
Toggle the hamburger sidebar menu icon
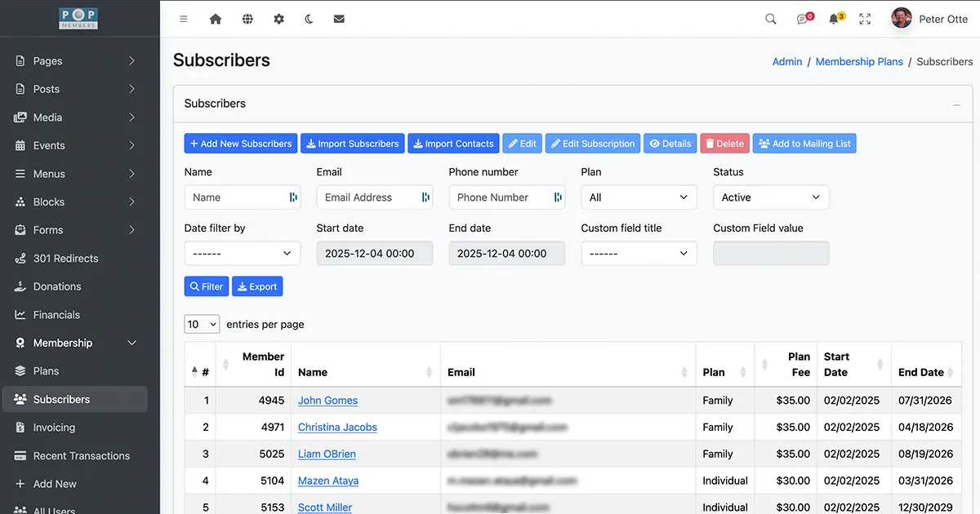point(184,19)
